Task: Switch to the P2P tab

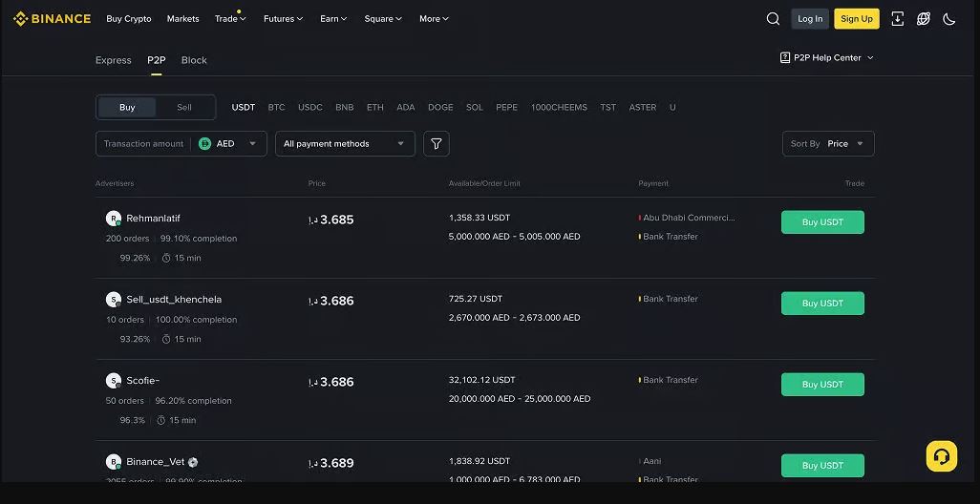Action: pos(157,60)
